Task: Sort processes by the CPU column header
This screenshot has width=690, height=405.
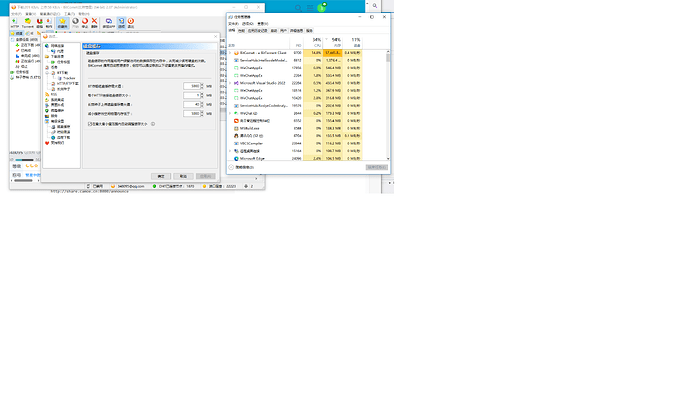Action: (x=317, y=42)
